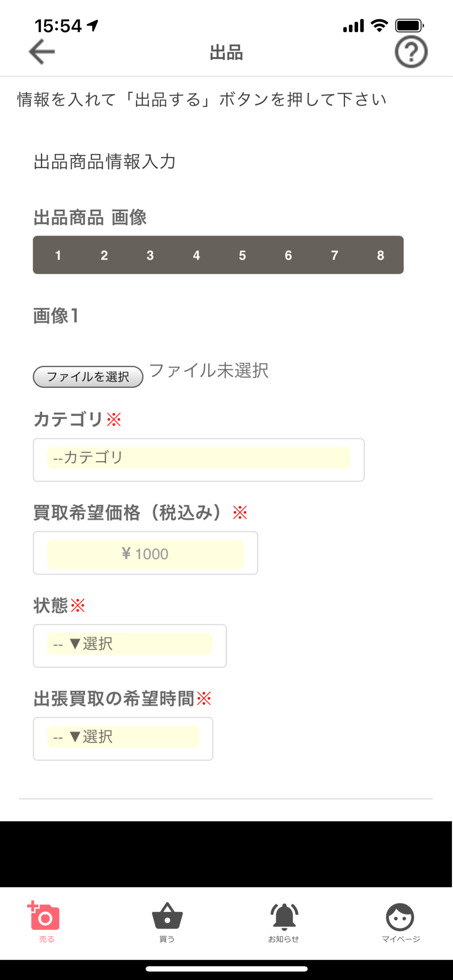Switch to image slot 6

pos(288,255)
